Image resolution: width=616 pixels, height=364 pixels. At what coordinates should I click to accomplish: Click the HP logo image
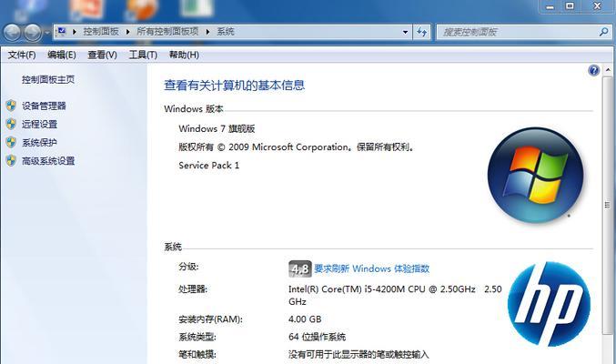coord(550,304)
